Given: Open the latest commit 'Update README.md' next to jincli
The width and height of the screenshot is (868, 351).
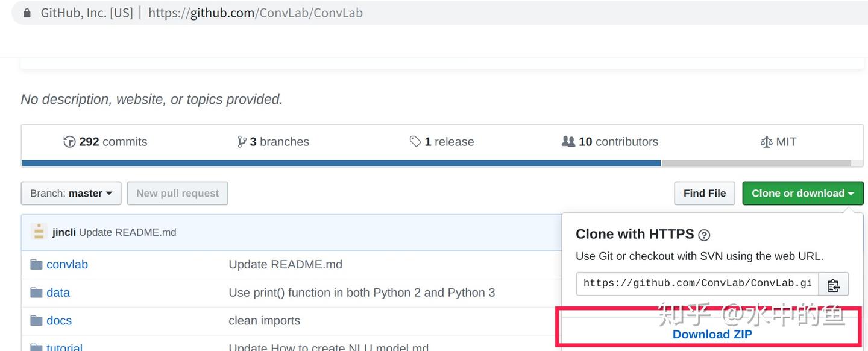Looking at the screenshot, I should pos(128,233).
